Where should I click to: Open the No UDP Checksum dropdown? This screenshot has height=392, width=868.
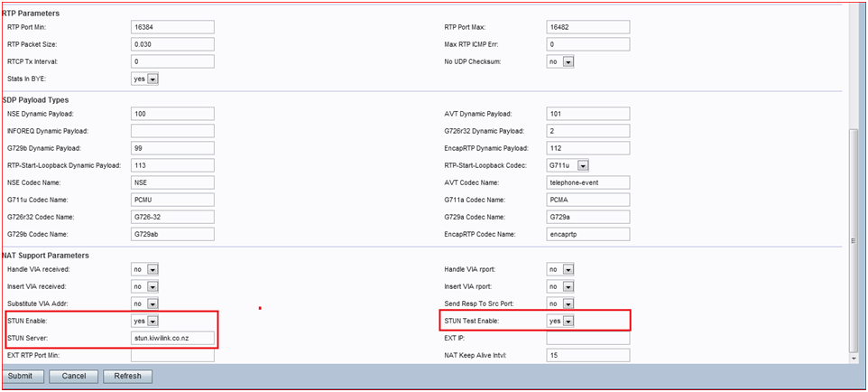point(560,62)
